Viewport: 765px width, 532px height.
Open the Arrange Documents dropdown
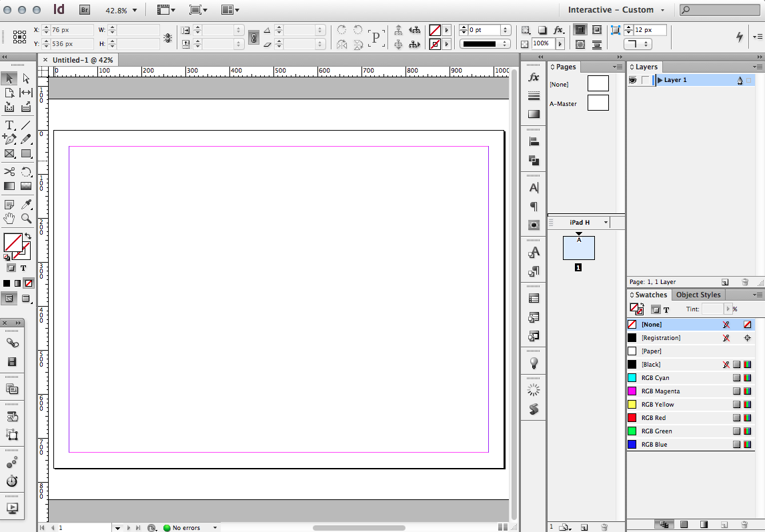coord(230,10)
